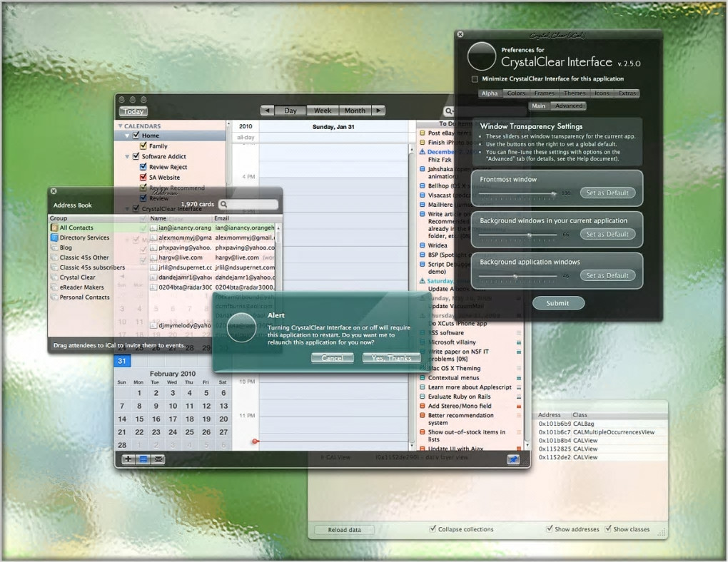Click the Reload data button
The image size is (728, 562).
pos(345,529)
